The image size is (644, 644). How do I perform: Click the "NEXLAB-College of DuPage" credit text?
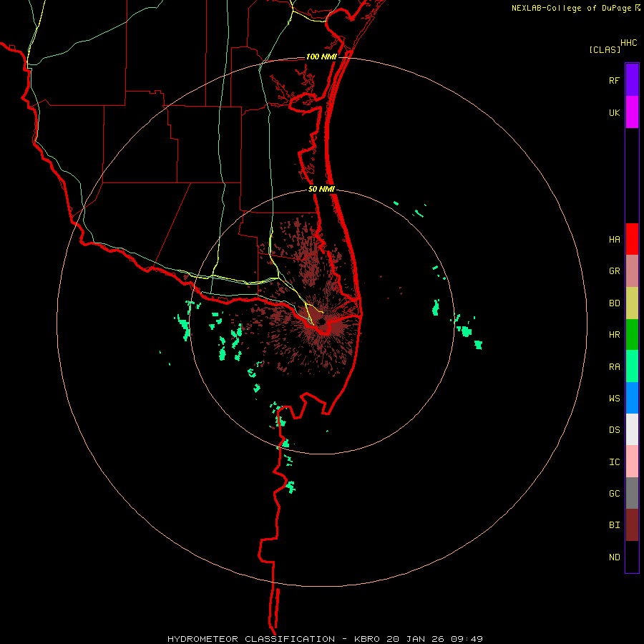click(571, 8)
